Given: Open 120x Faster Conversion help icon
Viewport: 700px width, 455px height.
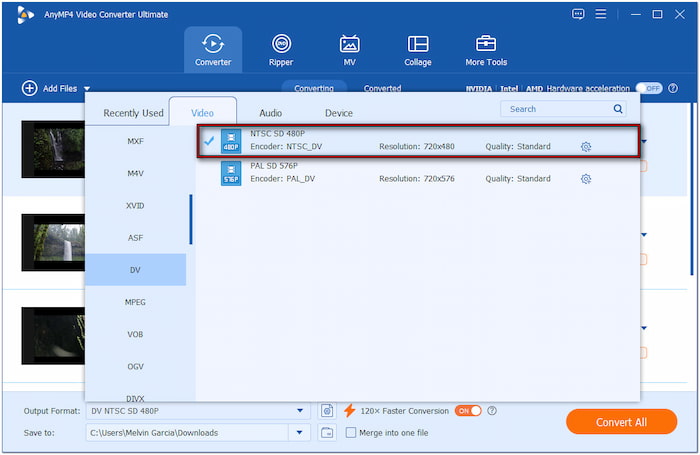Looking at the screenshot, I should click(492, 411).
